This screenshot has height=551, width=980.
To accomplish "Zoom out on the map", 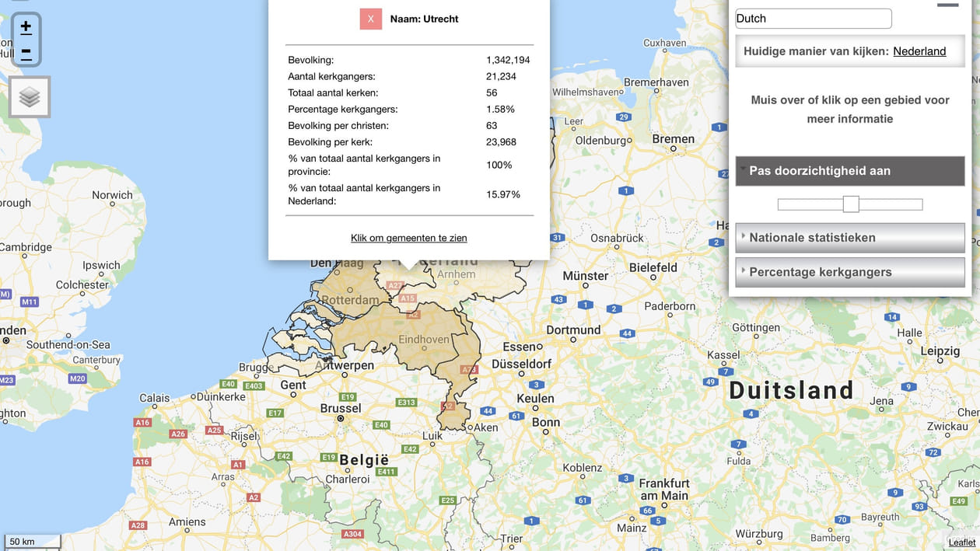I will 24,51.
